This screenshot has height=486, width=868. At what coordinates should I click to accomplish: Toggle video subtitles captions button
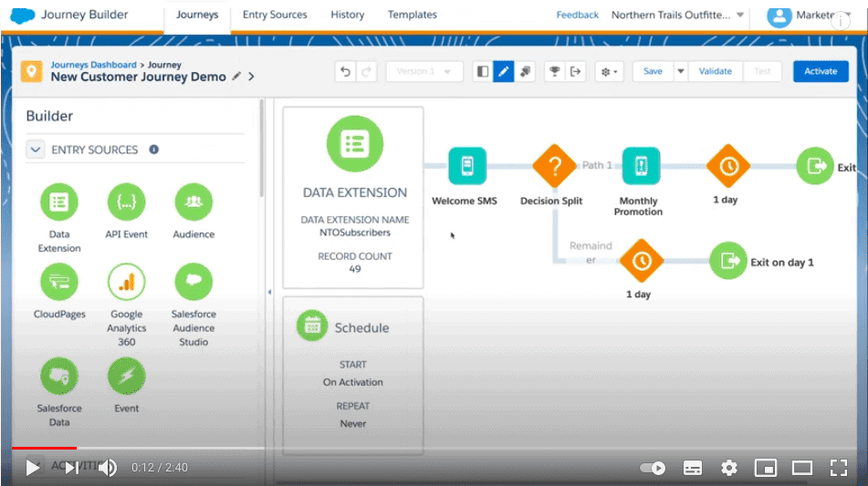[x=693, y=468]
